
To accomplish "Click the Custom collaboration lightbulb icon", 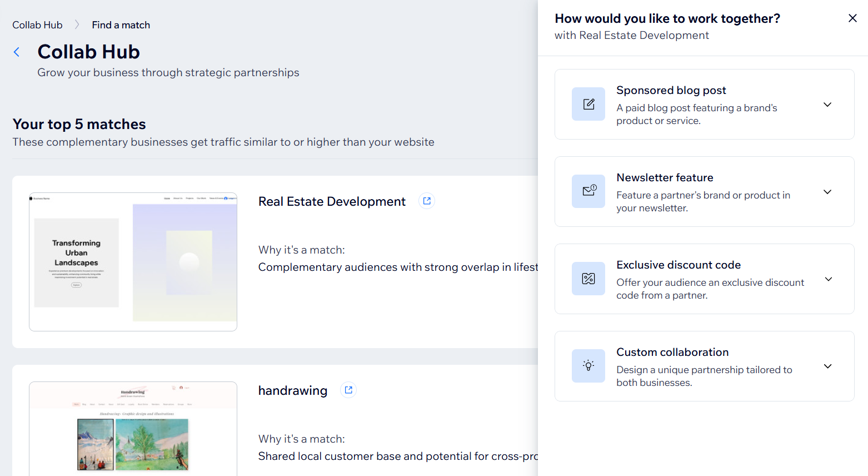I will pos(588,366).
